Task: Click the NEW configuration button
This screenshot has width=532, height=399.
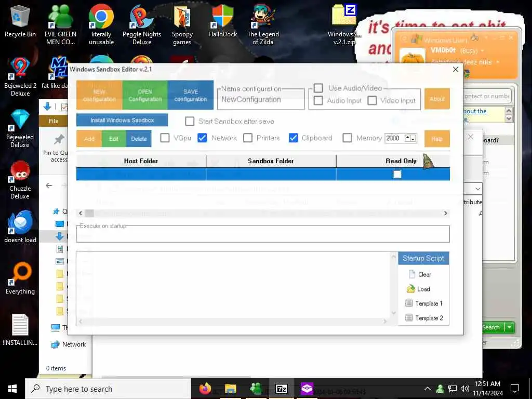Action: (x=99, y=95)
